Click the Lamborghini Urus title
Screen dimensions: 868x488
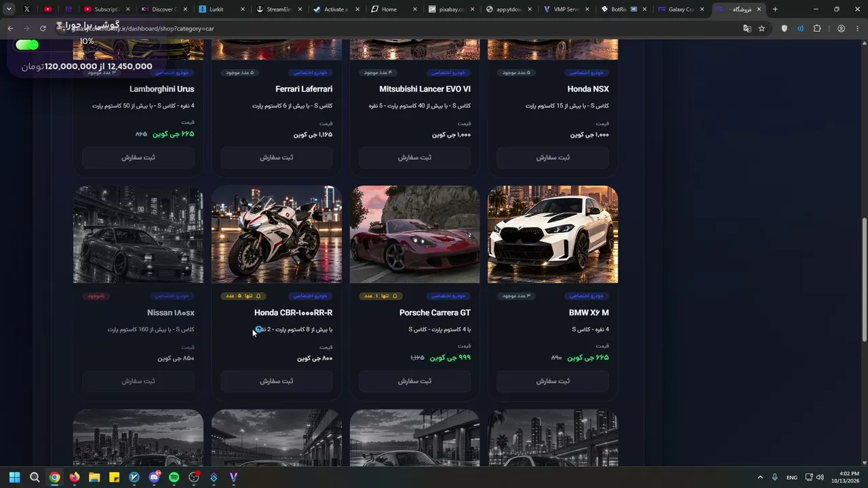[x=162, y=89]
